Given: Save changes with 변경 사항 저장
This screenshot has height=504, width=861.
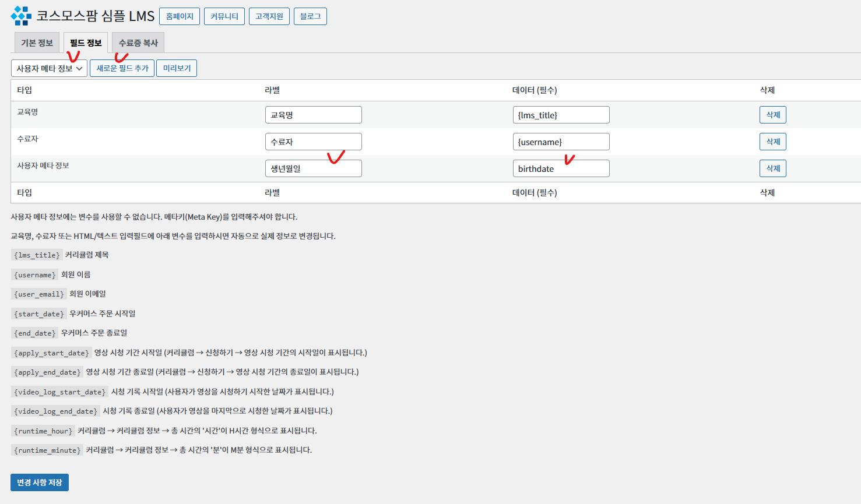Looking at the screenshot, I should 40,482.
